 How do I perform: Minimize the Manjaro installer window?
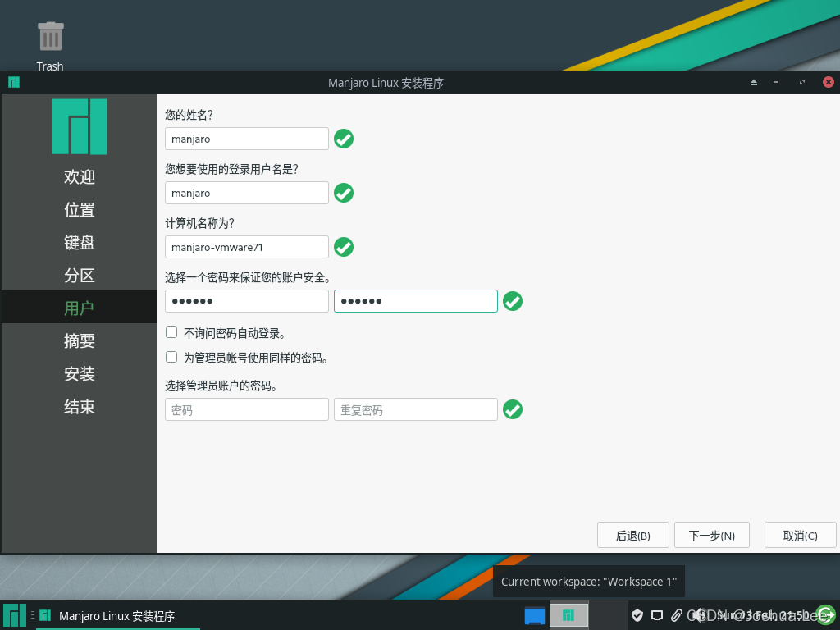click(x=776, y=82)
